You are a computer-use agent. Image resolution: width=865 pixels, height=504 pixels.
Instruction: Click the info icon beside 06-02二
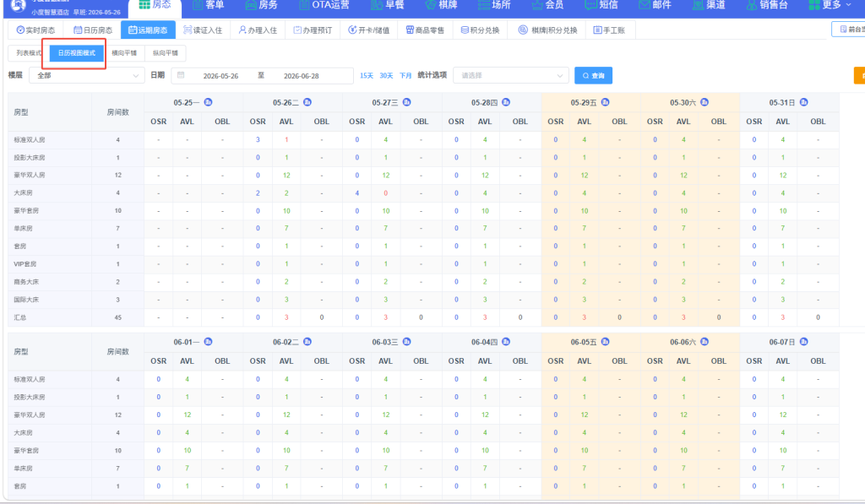coord(307,342)
